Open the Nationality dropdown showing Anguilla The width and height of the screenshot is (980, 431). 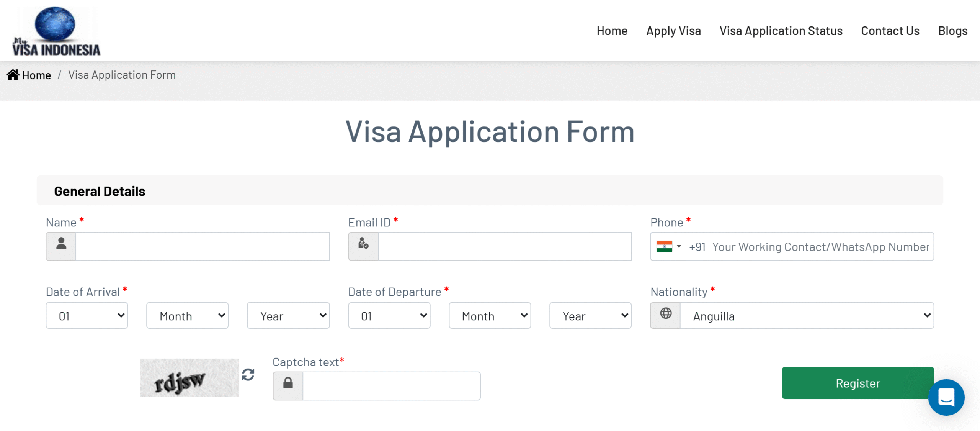[807, 315]
